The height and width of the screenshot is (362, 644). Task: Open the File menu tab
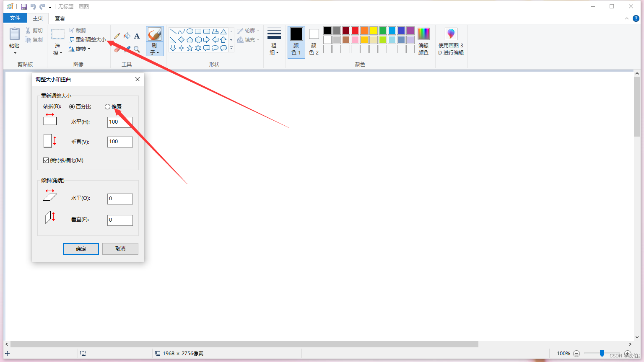coord(15,18)
